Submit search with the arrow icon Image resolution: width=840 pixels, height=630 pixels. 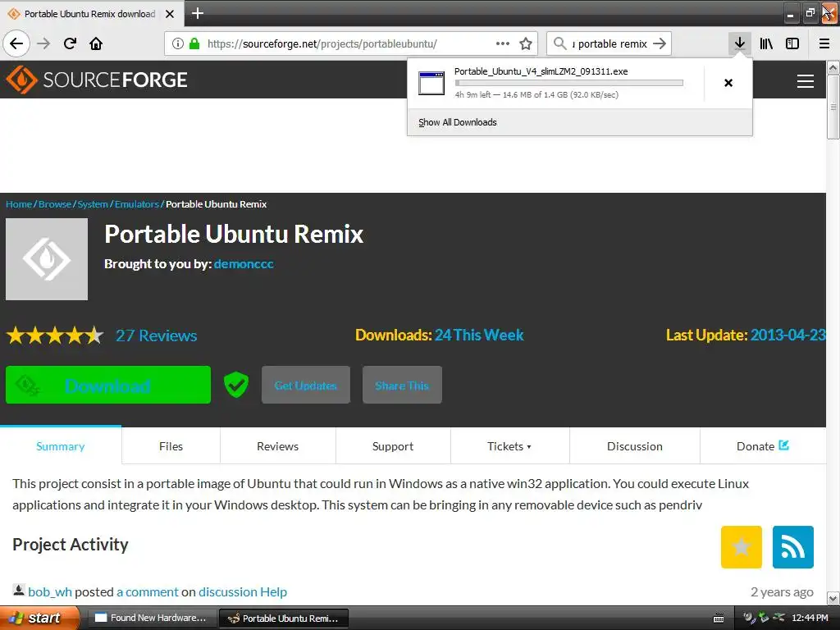coord(660,43)
